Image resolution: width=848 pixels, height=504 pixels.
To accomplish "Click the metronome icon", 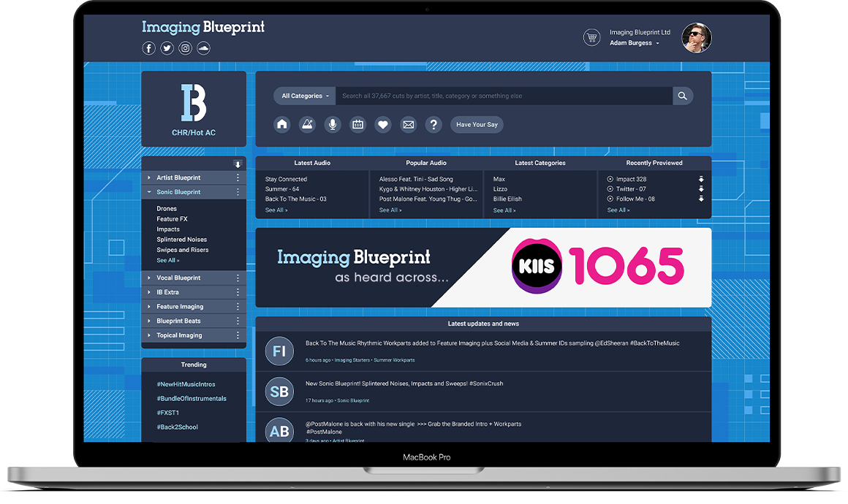I will coord(307,124).
